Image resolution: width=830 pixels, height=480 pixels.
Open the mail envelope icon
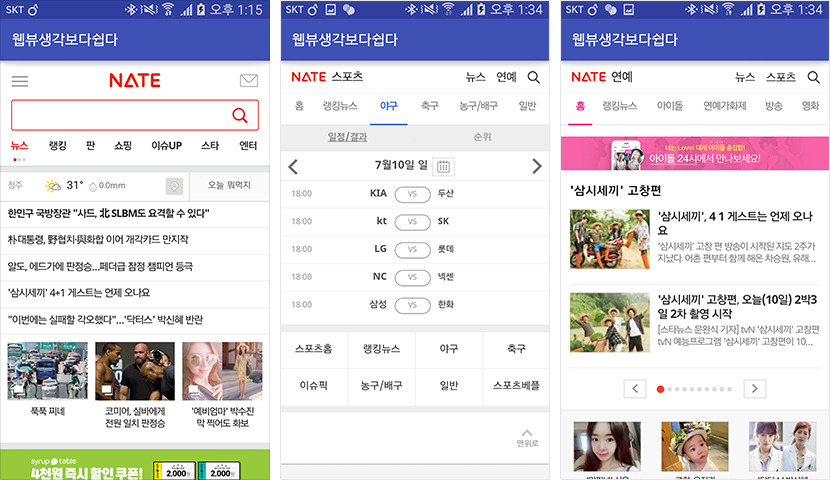[x=249, y=80]
